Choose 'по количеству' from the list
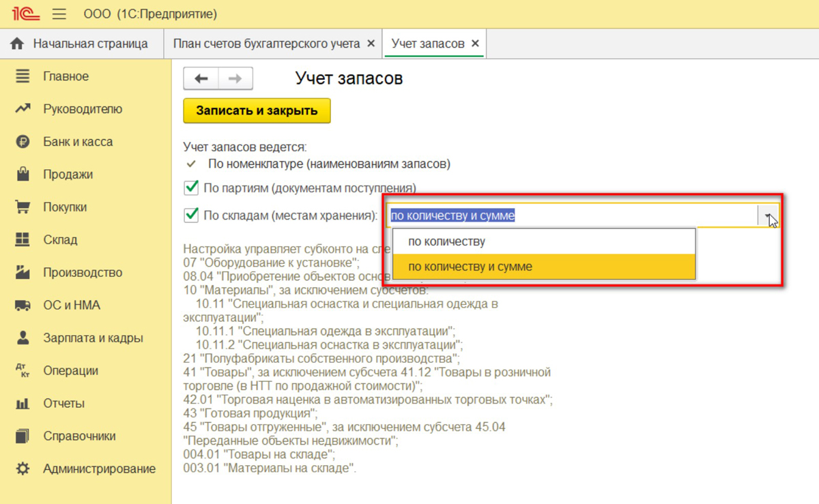The image size is (819, 504). coord(446,241)
